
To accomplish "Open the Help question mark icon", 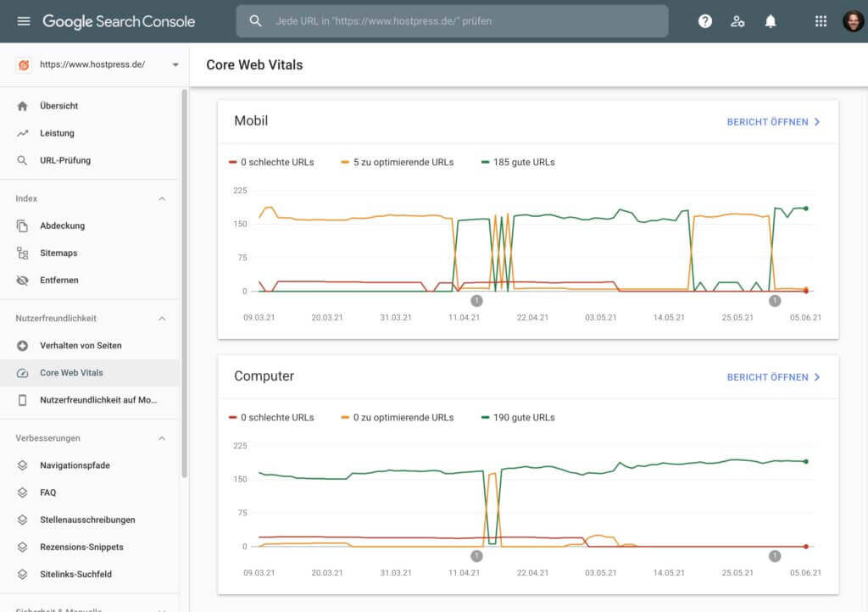I will (x=704, y=21).
